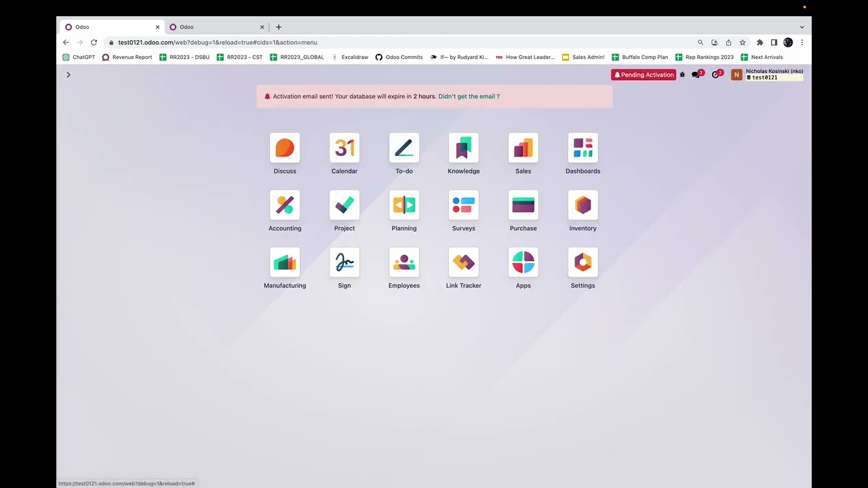Open the RR2023 - CST bookmark
This screenshot has width=868, height=488.
click(239, 57)
